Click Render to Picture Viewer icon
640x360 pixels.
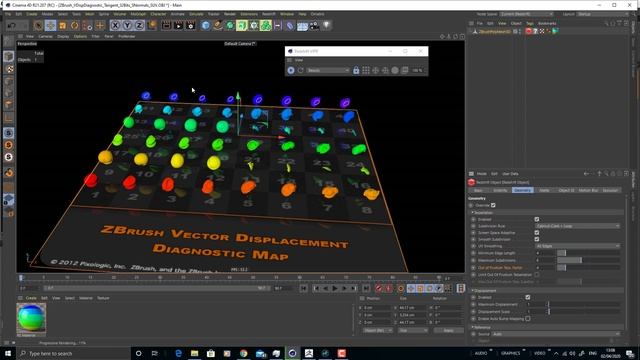[178, 26]
